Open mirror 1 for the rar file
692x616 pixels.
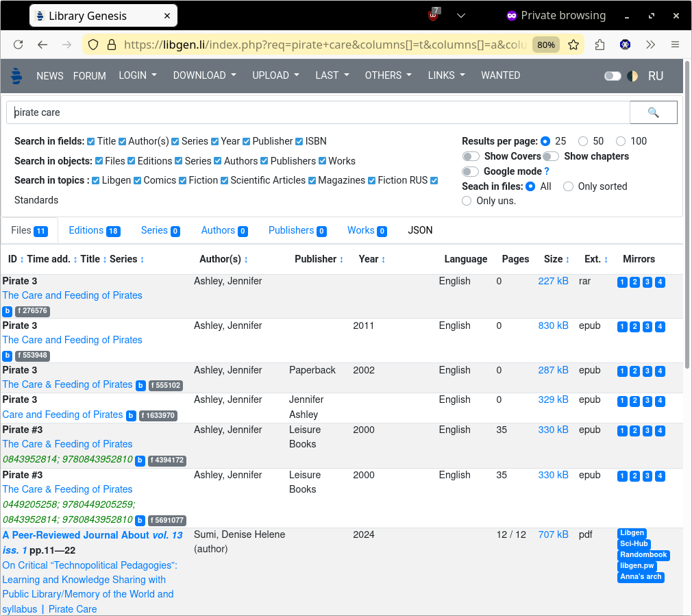pyautogui.click(x=622, y=282)
